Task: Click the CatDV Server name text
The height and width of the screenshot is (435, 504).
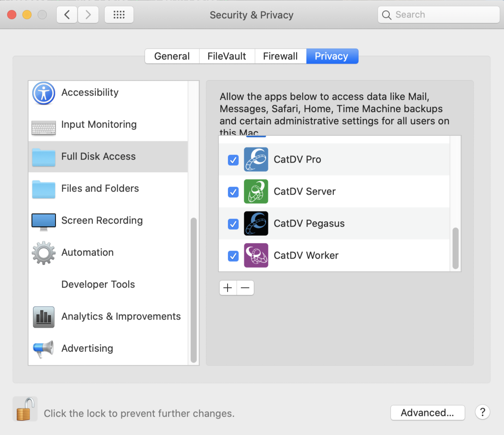Action: pyautogui.click(x=305, y=191)
